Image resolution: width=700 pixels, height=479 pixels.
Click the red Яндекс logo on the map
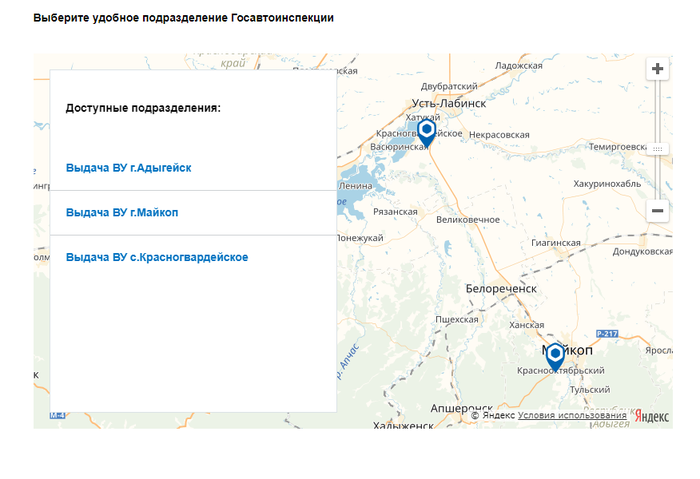click(652, 416)
